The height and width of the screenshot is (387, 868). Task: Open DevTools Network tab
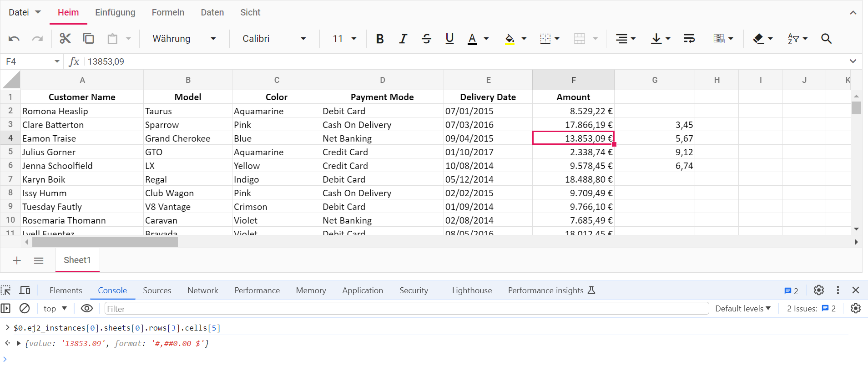tap(203, 290)
